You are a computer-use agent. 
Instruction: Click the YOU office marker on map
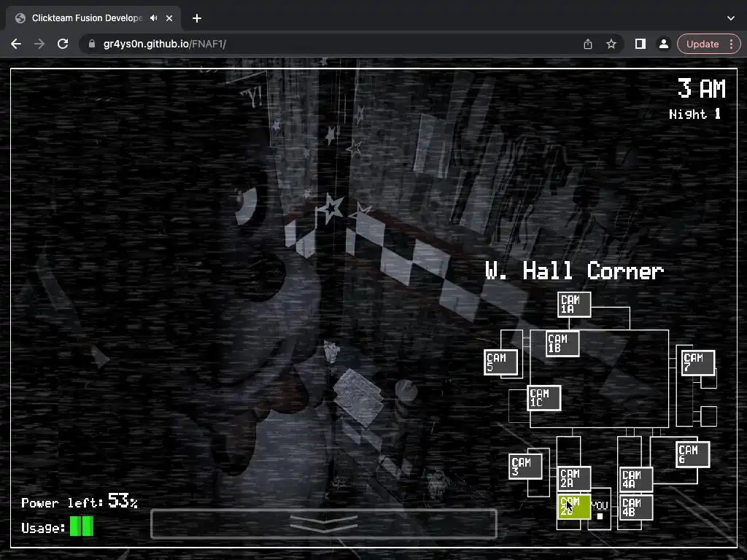tap(600, 510)
